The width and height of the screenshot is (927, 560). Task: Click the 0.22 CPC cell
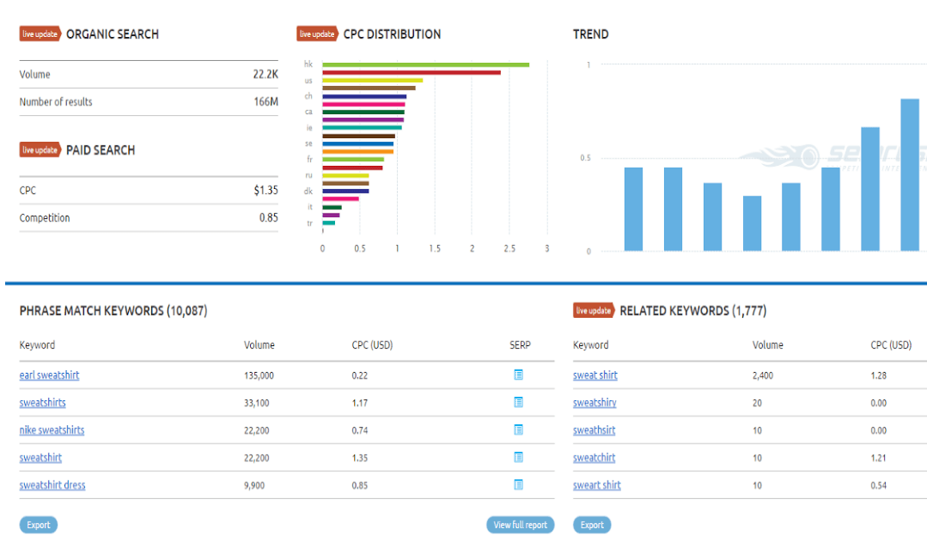[x=359, y=375]
